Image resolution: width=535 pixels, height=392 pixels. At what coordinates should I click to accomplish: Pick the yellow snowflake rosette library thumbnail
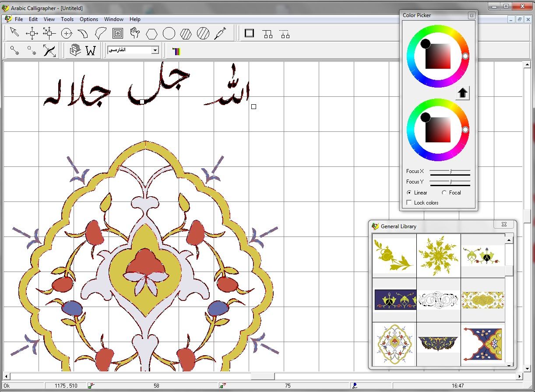(438, 255)
